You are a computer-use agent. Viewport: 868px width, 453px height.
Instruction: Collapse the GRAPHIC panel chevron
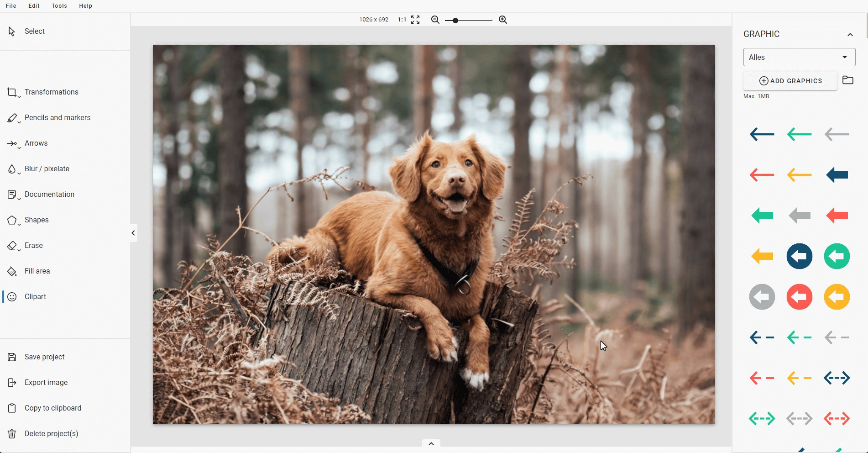click(850, 35)
